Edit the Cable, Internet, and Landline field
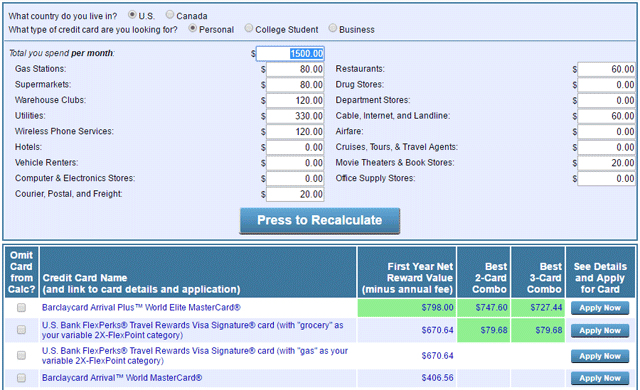The image size is (640, 390). pos(607,116)
